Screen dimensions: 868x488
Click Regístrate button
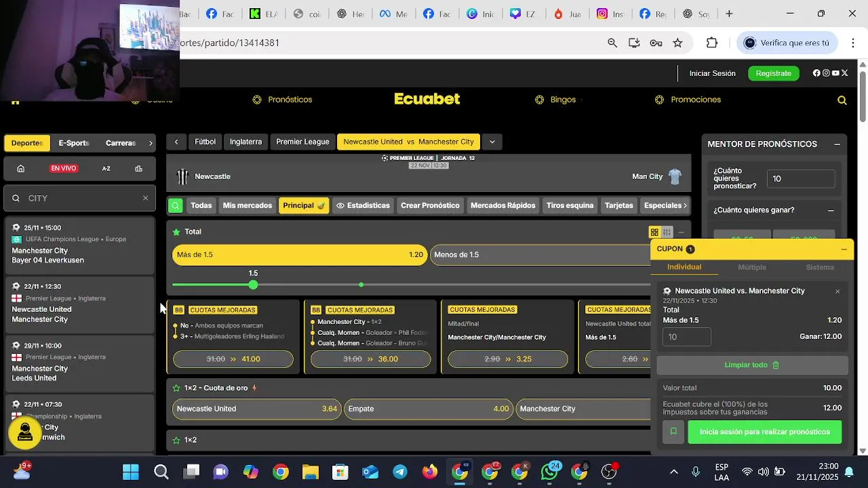coord(774,73)
